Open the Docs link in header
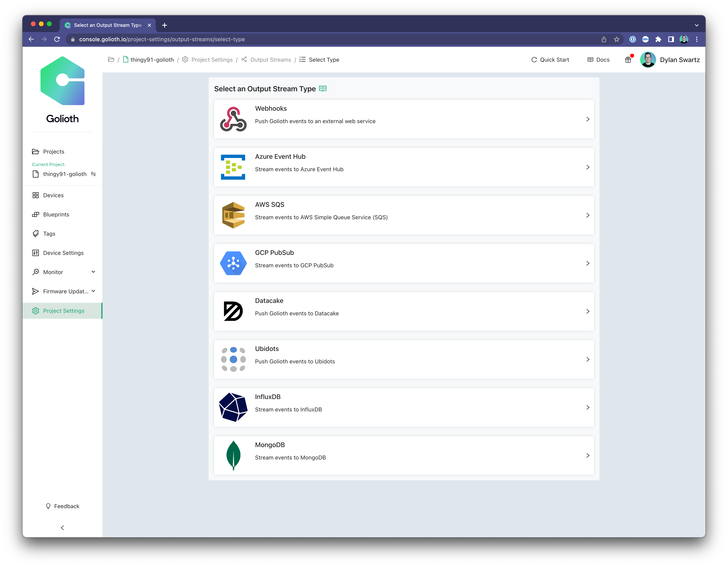The width and height of the screenshot is (728, 567). [598, 60]
